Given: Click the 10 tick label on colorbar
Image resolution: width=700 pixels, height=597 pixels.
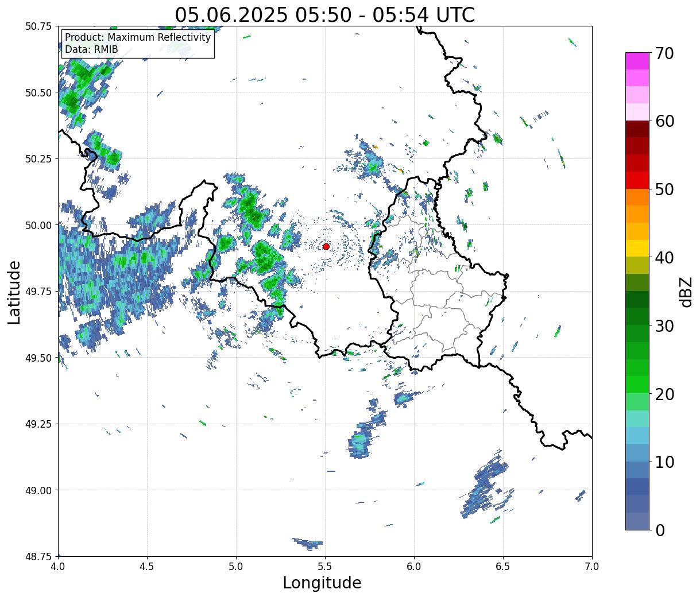Looking at the screenshot, I should 664,462.
